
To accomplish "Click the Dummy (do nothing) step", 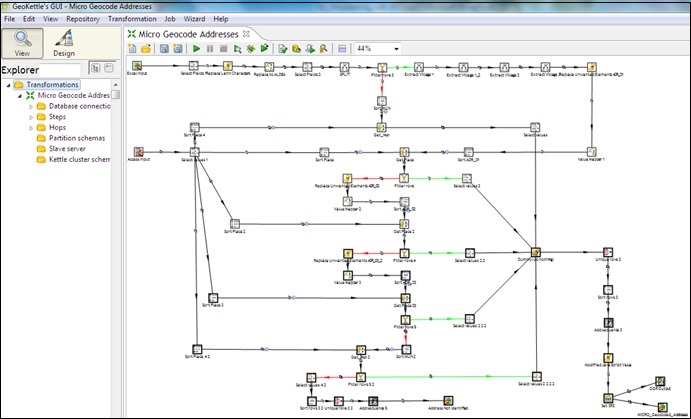I will click(x=536, y=252).
